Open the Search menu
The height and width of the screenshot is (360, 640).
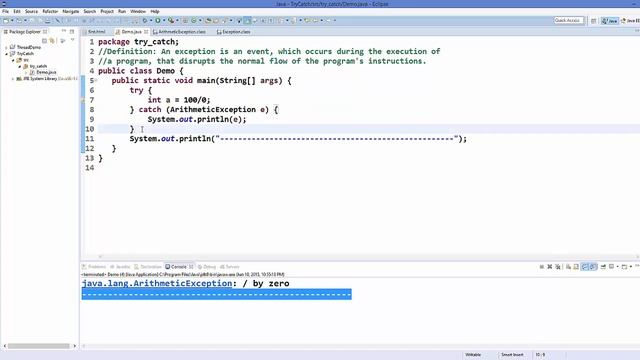click(x=89, y=11)
